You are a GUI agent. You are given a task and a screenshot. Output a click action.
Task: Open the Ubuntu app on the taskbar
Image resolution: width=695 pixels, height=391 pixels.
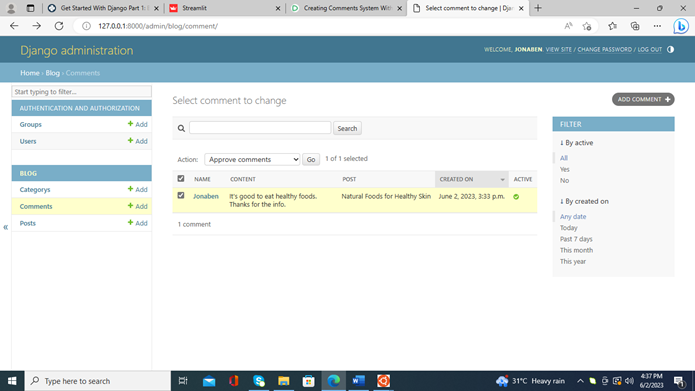click(383, 381)
